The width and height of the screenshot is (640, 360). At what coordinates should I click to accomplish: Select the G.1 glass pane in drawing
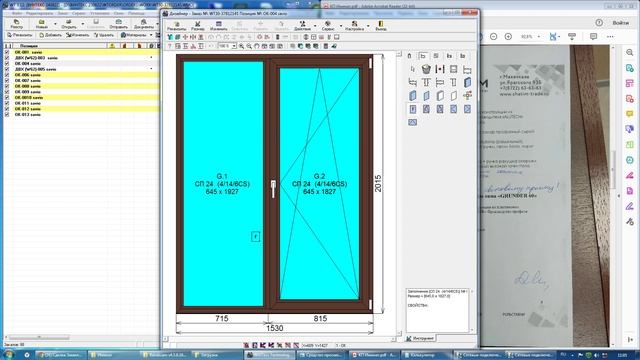pos(223,184)
